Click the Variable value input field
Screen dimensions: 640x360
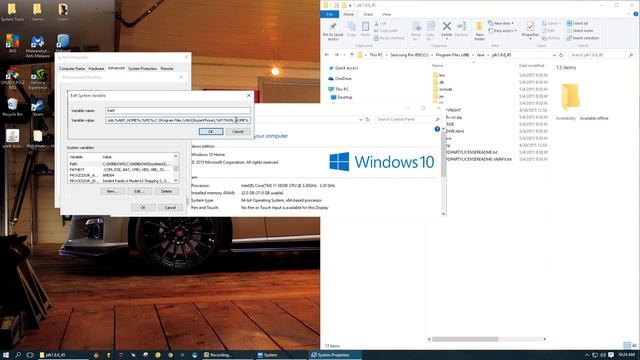click(178, 120)
